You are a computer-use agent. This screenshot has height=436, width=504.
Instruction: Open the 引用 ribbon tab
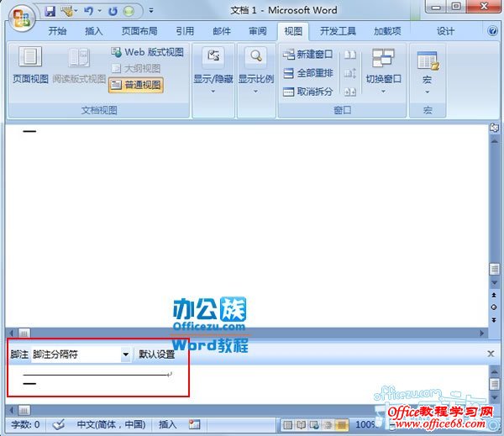[x=185, y=31]
